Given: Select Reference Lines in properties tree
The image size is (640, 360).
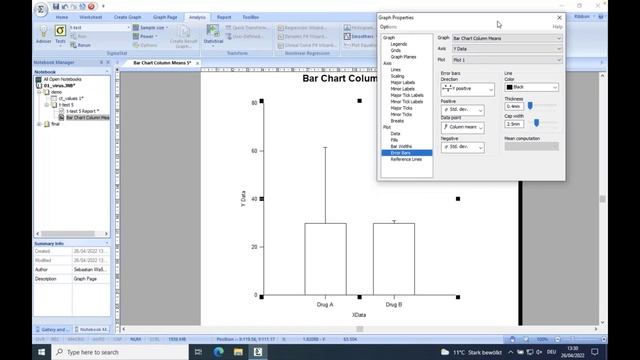Looking at the screenshot, I should pyautogui.click(x=406, y=159).
